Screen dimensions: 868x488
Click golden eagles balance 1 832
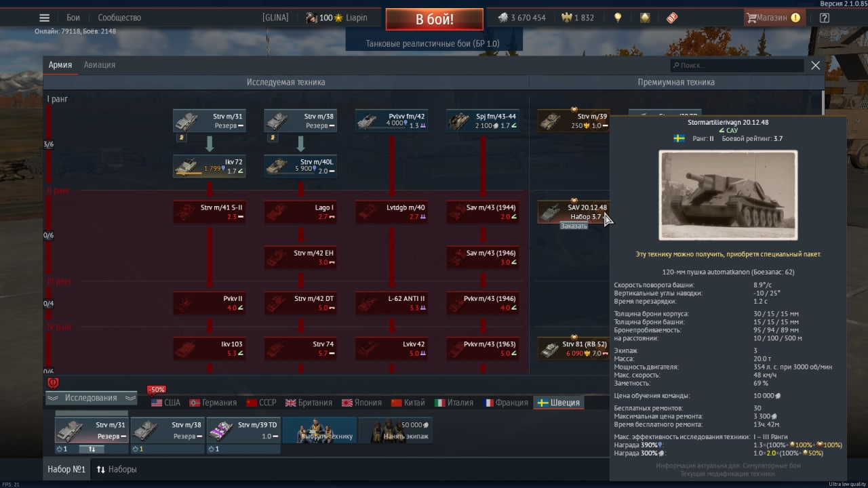[578, 18]
